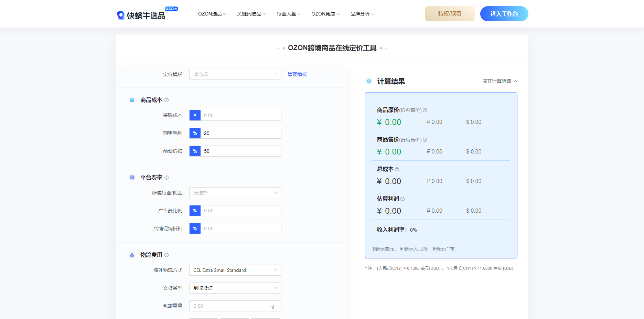This screenshot has width=644, height=319.
Task: Click help icon beside 商品原价
Action: click(425, 110)
